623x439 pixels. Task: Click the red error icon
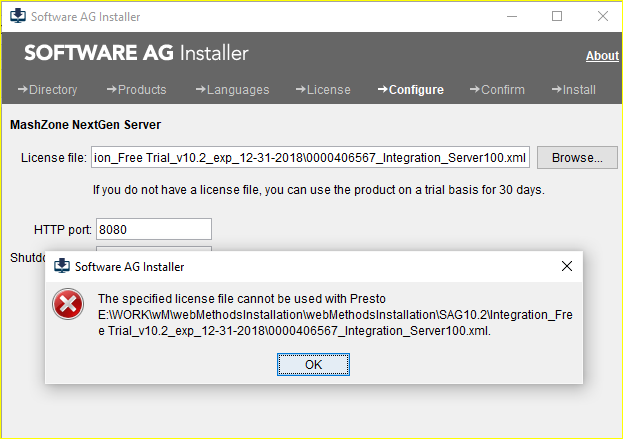pos(68,304)
